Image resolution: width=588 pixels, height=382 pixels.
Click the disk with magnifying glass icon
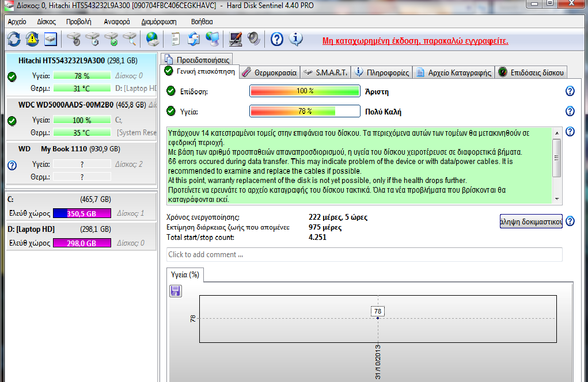click(x=130, y=39)
